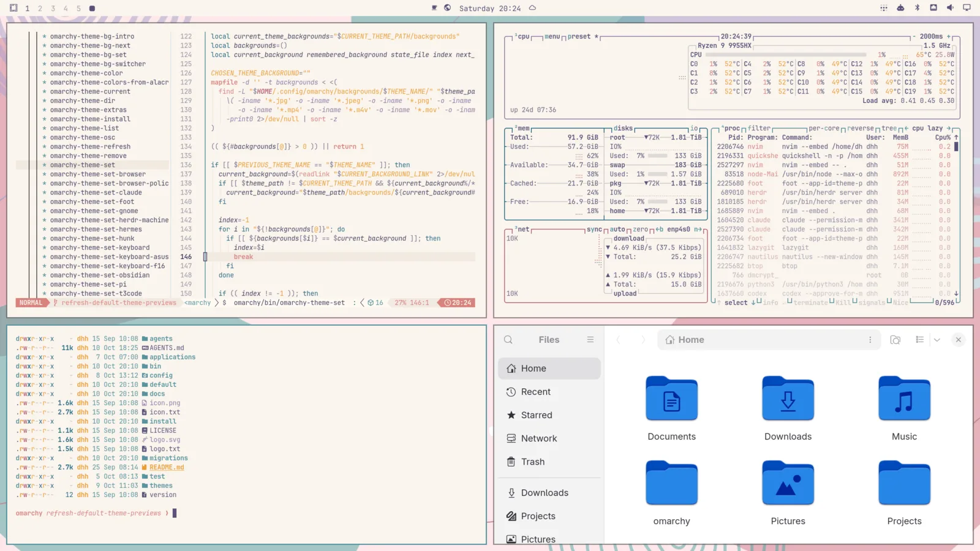Screen dimensions: 980x551
Task: Switch Files to list view
Action: click(x=919, y=340)
